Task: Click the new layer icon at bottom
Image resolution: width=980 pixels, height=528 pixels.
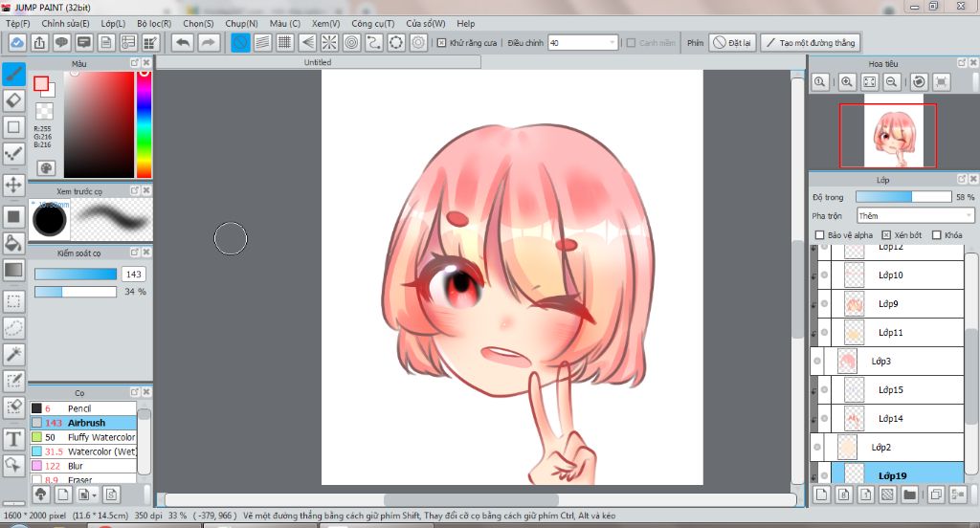Action: 822,495
